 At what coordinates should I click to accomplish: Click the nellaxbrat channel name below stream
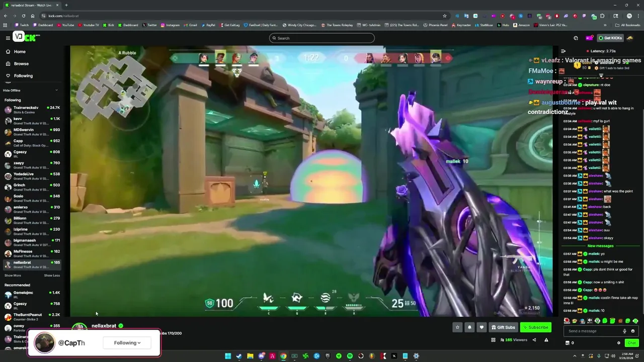tap(104, 326)
